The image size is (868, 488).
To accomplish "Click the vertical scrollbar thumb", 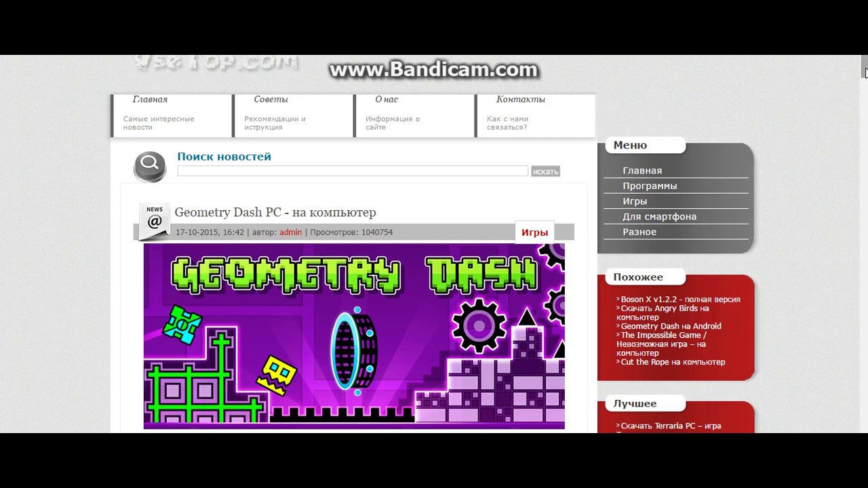I will (x=865, y=66).
